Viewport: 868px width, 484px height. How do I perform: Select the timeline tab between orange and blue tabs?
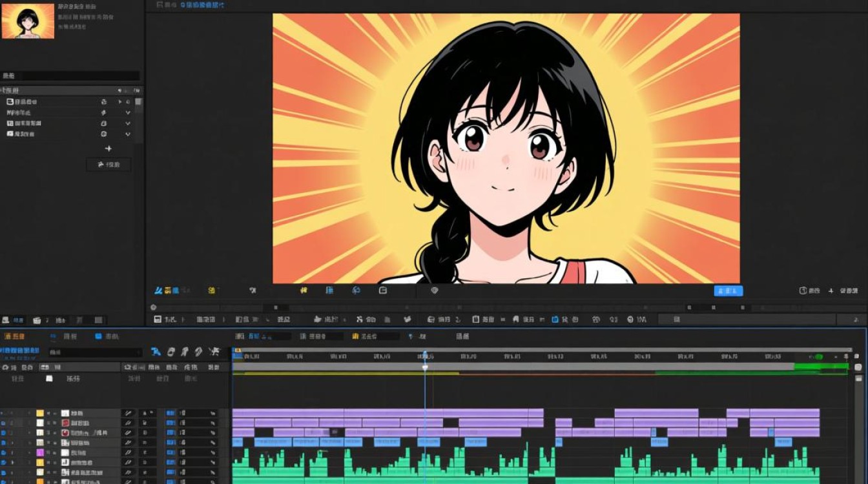pyautogui.click(x=64, y=336)
